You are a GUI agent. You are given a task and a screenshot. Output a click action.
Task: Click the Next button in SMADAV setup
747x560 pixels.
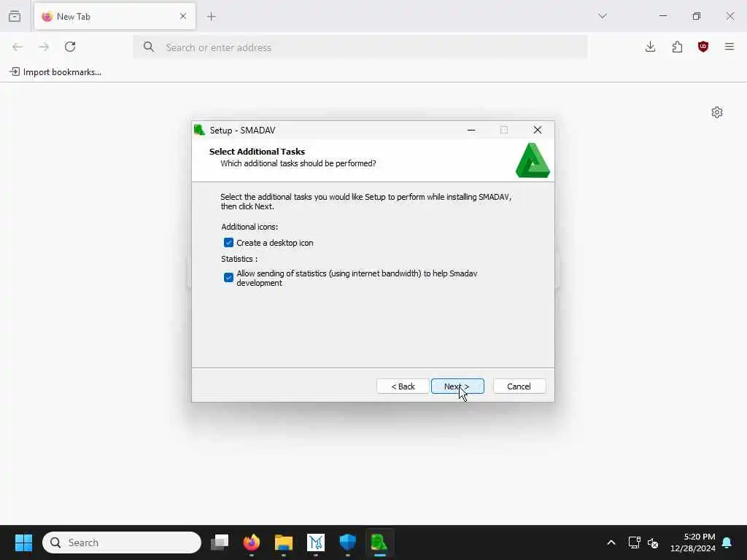[x=457, y=386]
